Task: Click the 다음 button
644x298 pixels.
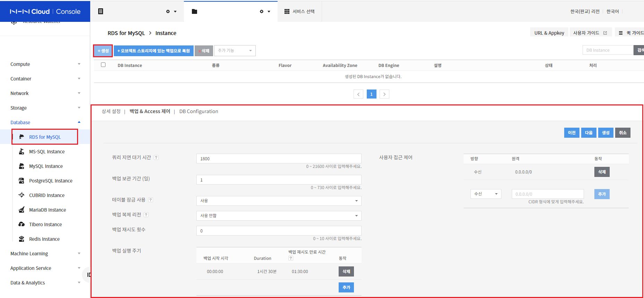Action: pyautogui.click(x=589, y=133)
